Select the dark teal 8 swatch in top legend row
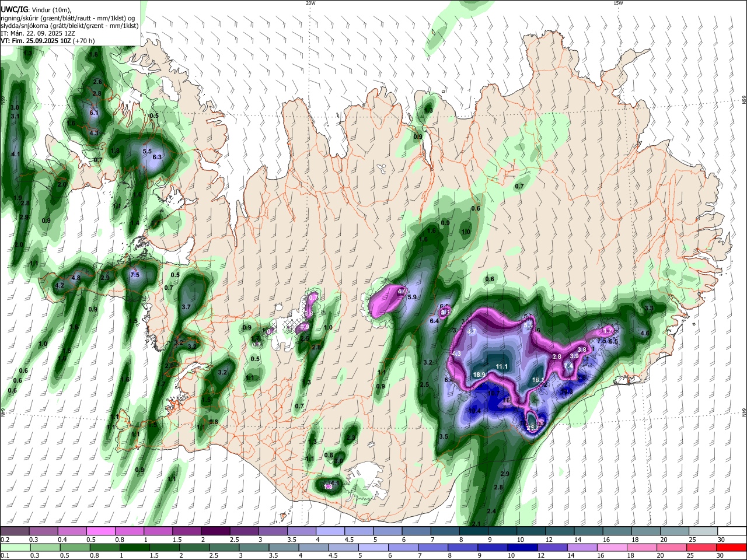Image resolution: width=747 pixels, height=560 pixels. [474, 531]
